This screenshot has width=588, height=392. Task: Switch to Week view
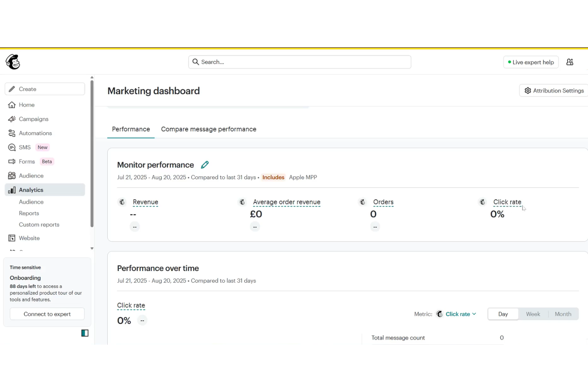tap(533, 314)
